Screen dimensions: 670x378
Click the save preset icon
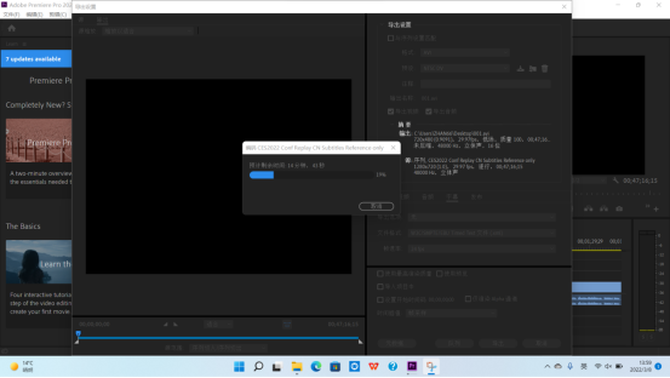pyautogui.click(x=520, y=68)
